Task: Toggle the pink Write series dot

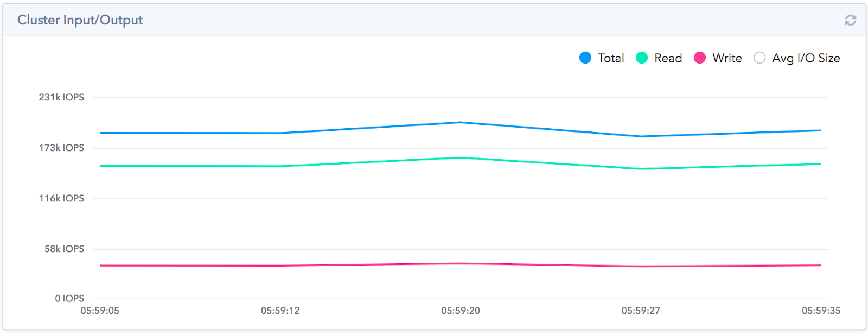Action: [x=700, y=58]
